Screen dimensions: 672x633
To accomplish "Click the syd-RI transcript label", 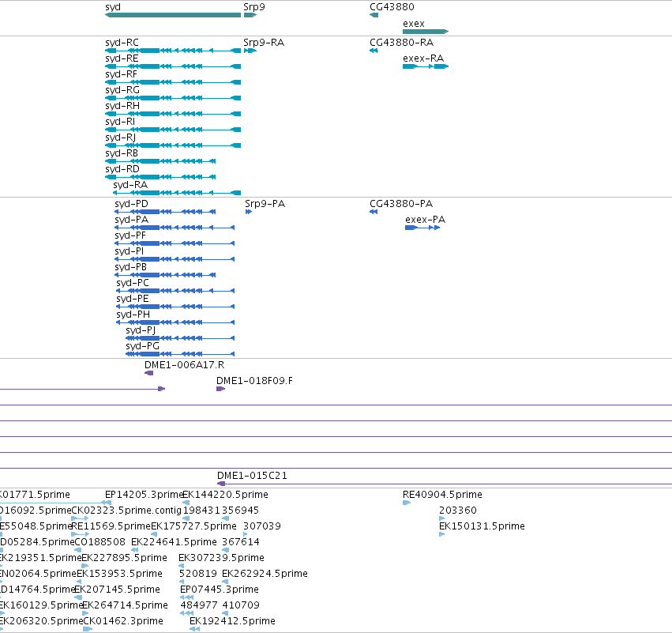I will point(120,122).
